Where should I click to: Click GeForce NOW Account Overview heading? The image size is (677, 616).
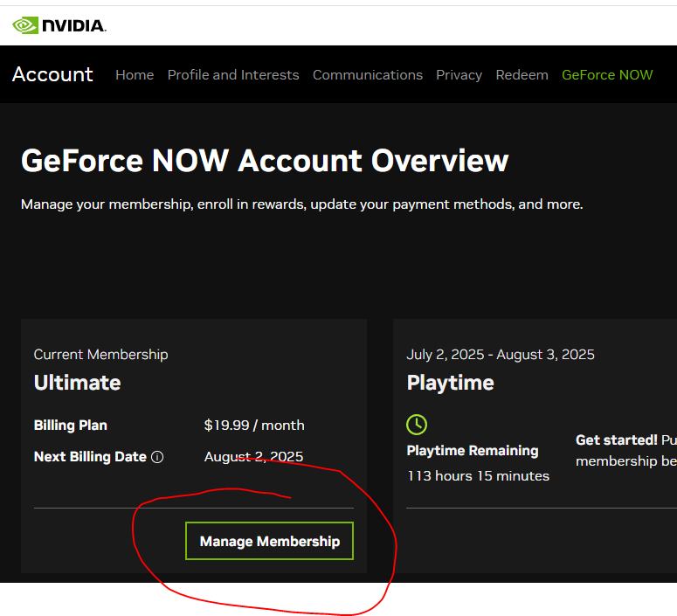[265, 161]
